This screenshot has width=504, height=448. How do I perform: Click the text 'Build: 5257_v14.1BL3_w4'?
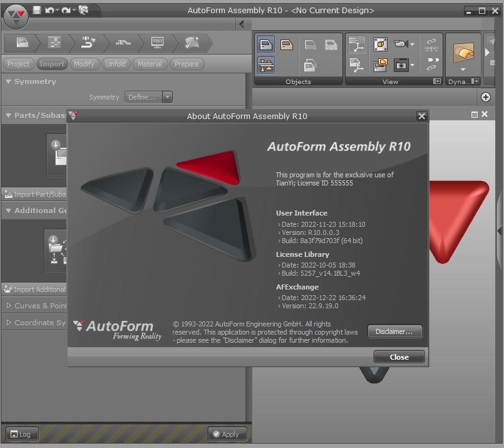pyautogui.click(x=321, y=273)
